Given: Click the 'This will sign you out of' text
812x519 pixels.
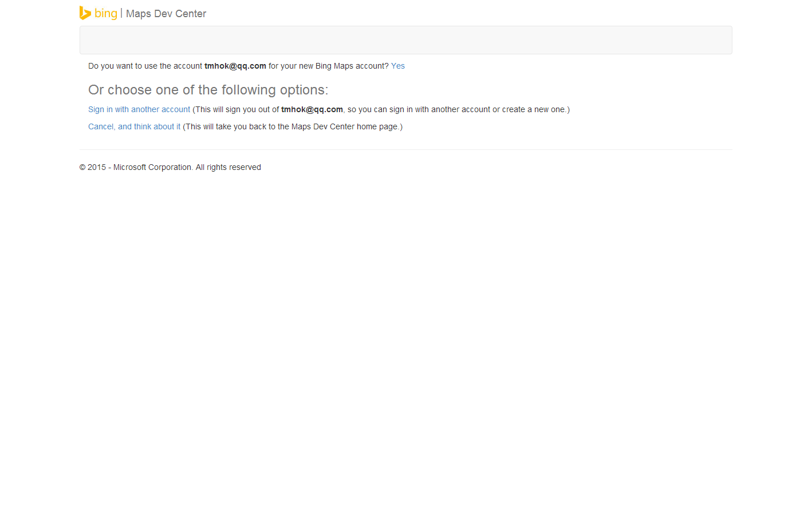Looking at the screenshot, I should 237,110.
